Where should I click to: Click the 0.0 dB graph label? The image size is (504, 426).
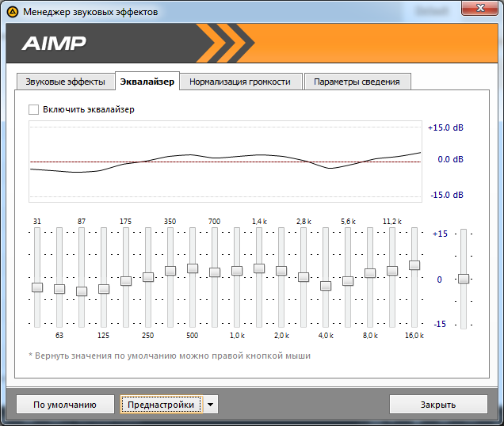pos(451,159)
